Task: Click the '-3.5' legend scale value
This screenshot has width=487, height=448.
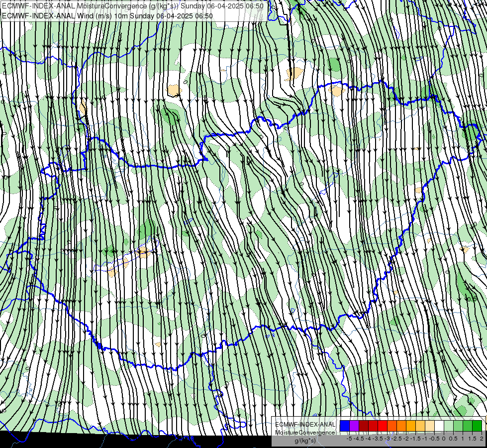Action: point(378,439)
